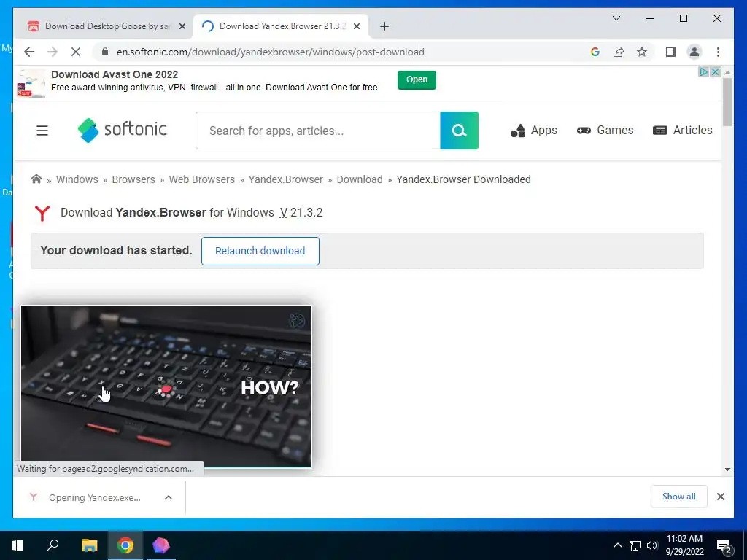The height and width of the screenshot is (560, 747).
Task: Open File Explorer from taskbar
Action: click(89, 545)
